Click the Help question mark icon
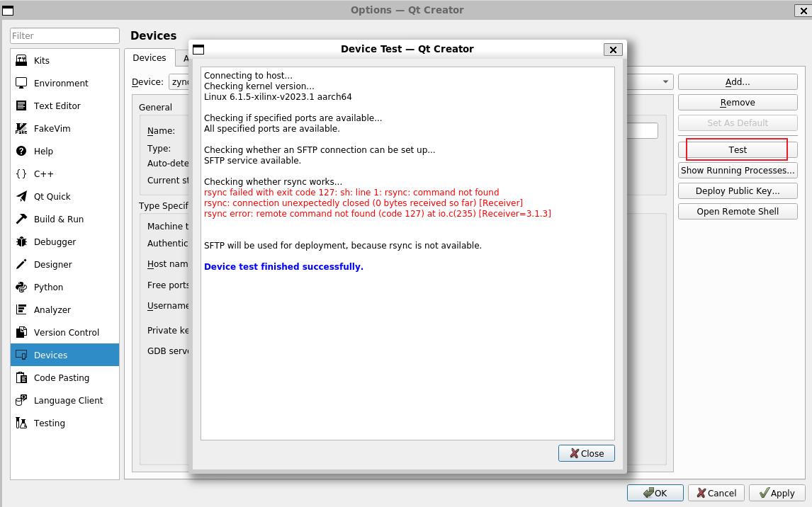The height and width of the screenshot is (507, 812). [21, 151]
